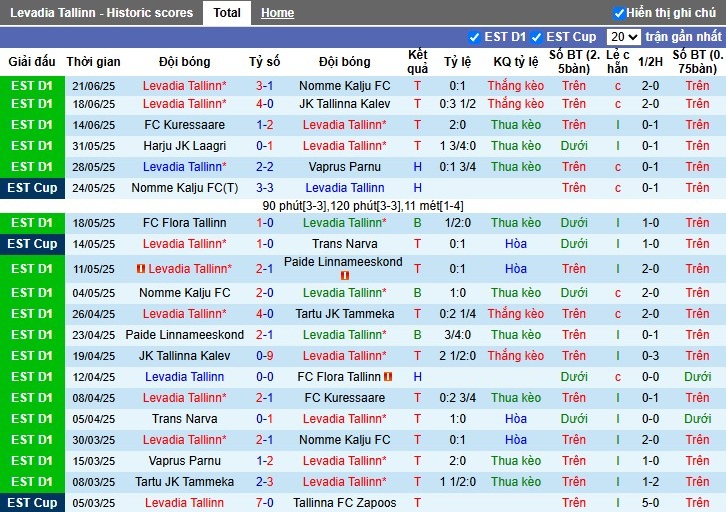
Task: Click the Levadia Tallinn - Historic scores title
Action: (x=101, y=12)
